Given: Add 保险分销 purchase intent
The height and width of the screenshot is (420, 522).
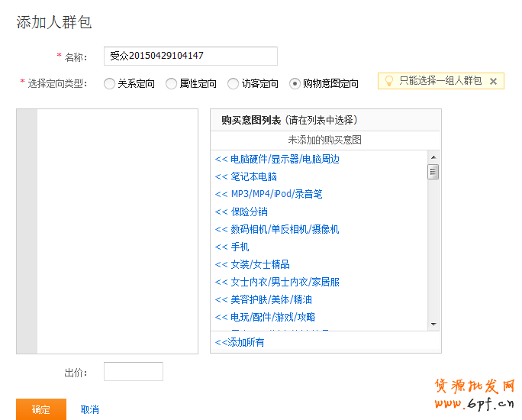Looking at the screenshot, I should click(241, 212).
